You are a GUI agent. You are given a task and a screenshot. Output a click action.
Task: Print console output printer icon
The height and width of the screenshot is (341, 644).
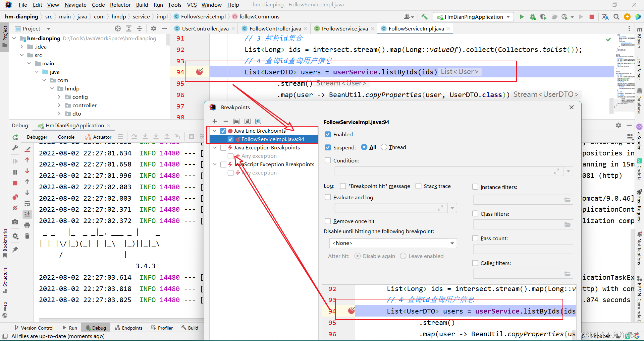click(27, 225)
